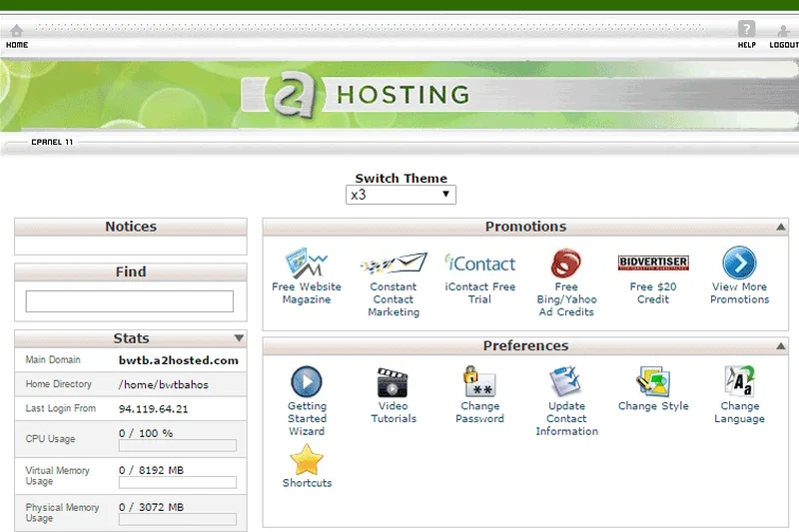Click the Constant Contact Marketing link text
Screen dimensions: 799x532
click(x=394, y=299)
